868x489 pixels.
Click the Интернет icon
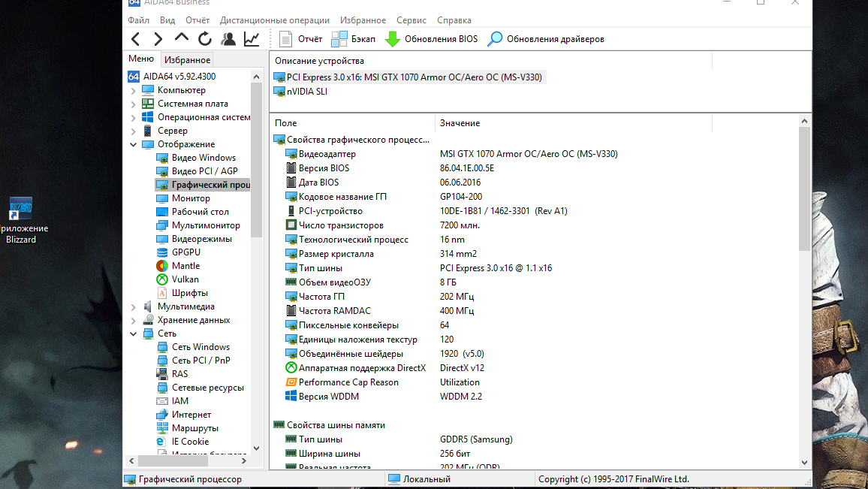[162, 415]
